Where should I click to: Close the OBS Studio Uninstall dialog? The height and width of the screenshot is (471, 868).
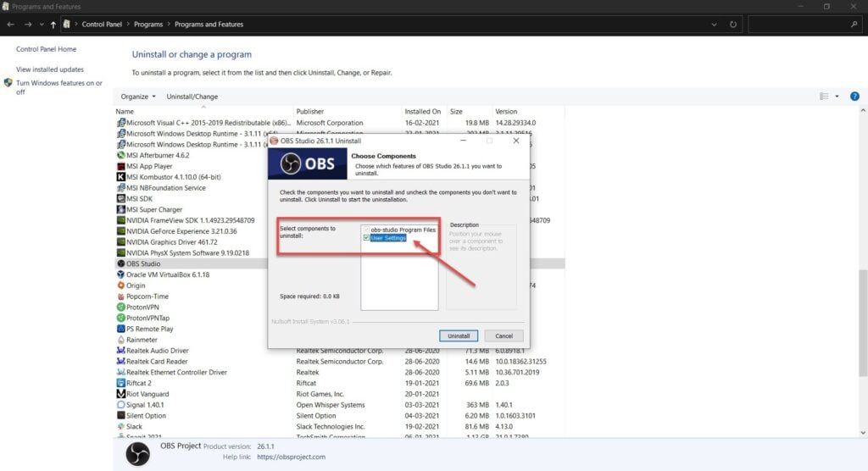[x=516, y=141]
